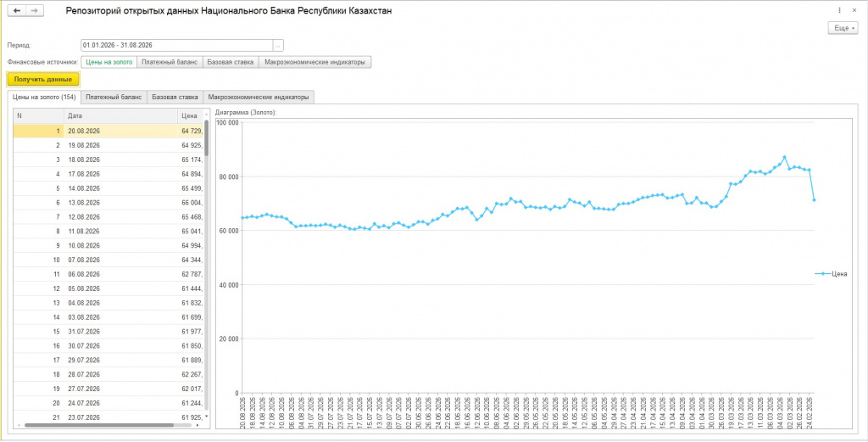Click the table vertical scrollbar thumb
The image size is (868, 442).
207,137
